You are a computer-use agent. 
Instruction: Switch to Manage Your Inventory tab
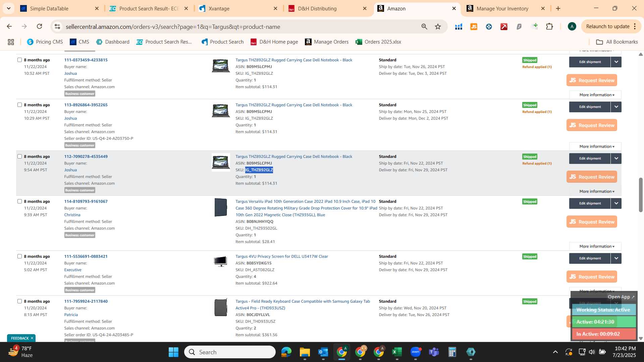(x=502, y=8)
